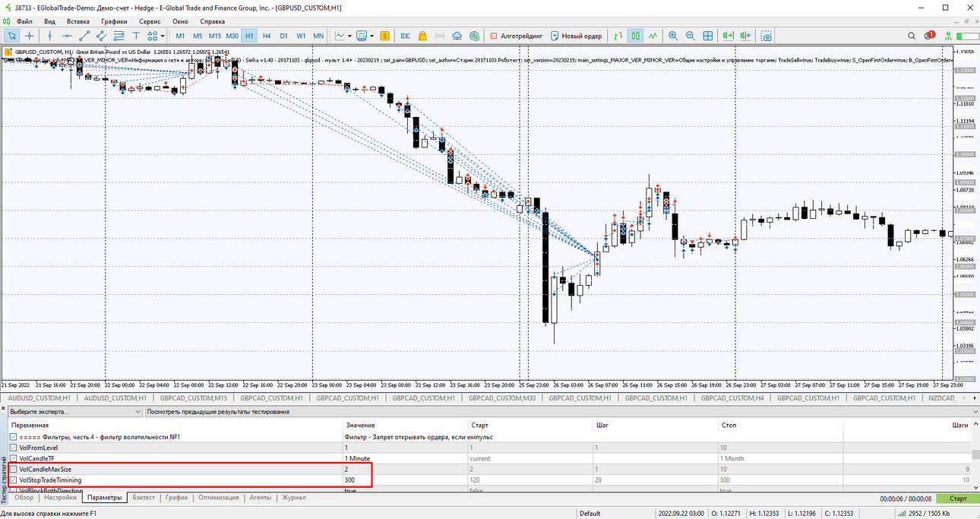This screenshot has height=519, width=980.
Task: Switch chart to D1 timeframe
Action: click(x=283, y=36)
